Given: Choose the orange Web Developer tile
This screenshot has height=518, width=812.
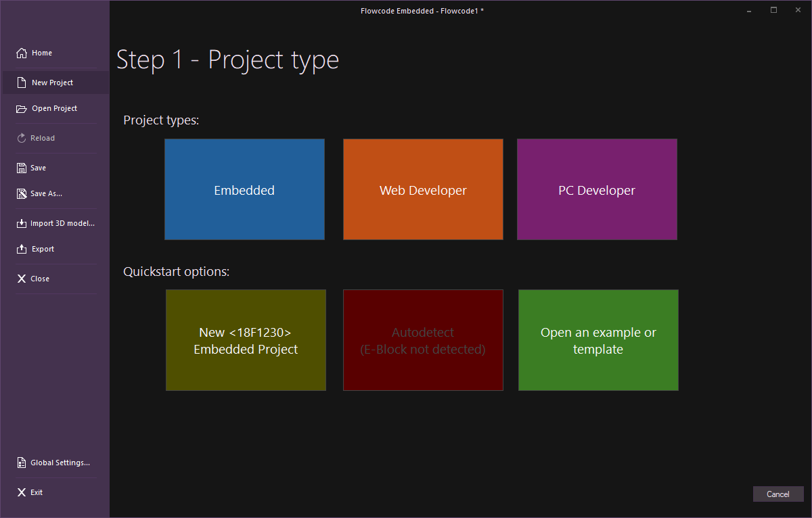Looking at the screenshot, I should pos(423,189).
